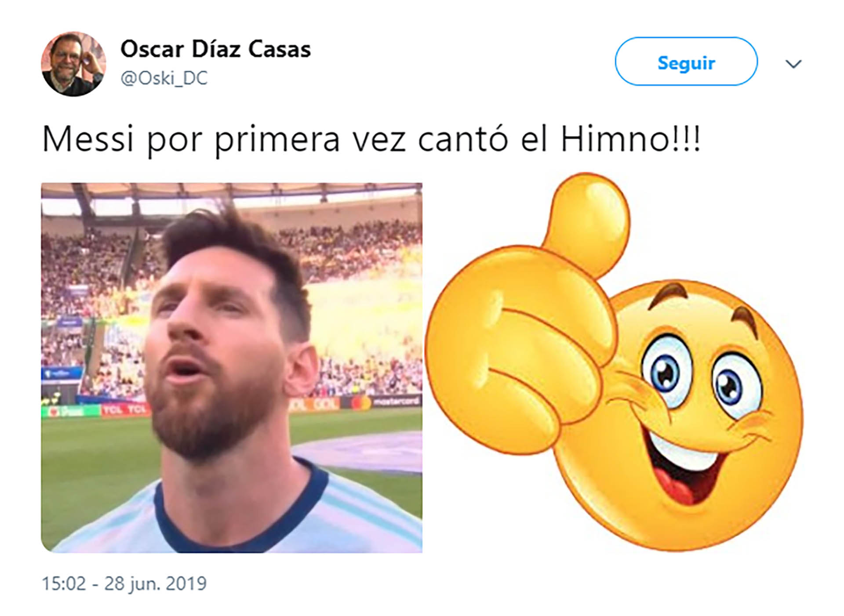844x616 pixels.
Task: Expand the tweet options chevron
Action: 793,64
